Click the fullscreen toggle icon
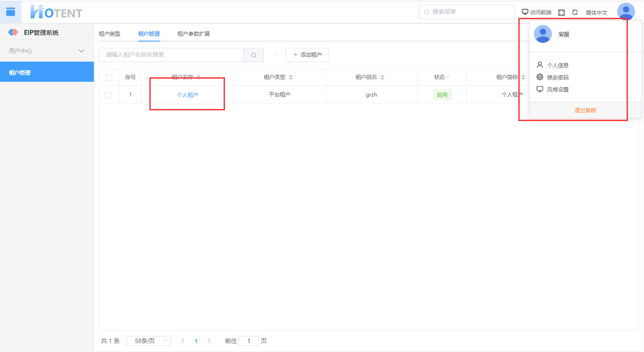The height and width of the screenshot is (352, 644). [562, 13]
